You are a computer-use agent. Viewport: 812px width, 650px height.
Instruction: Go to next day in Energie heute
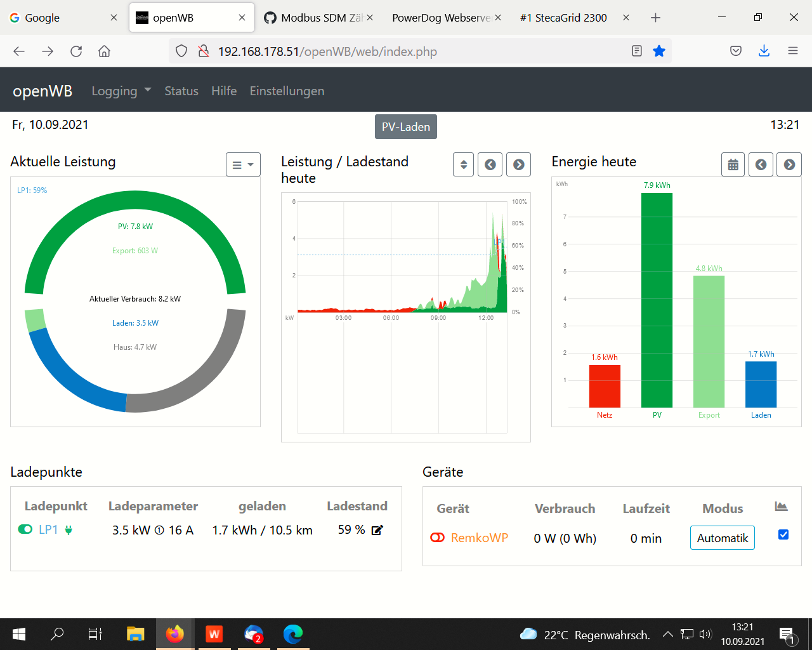click(x=789, y=165)
